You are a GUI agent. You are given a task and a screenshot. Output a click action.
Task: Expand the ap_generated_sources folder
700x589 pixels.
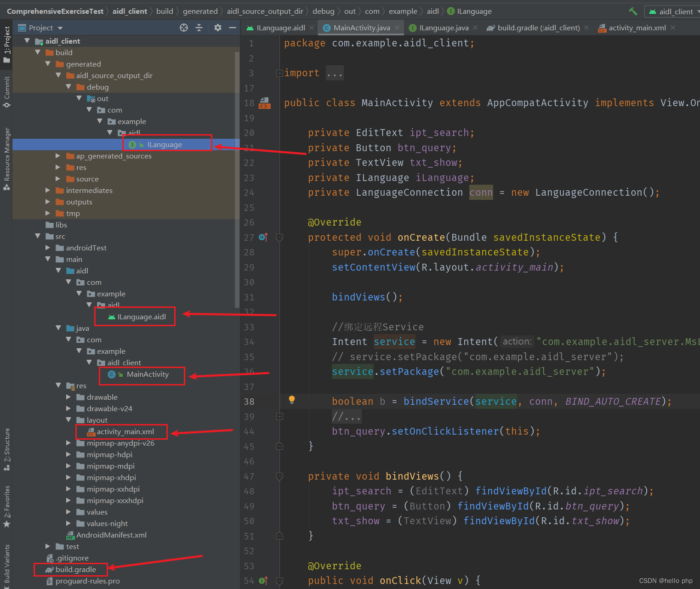(58, 156)
